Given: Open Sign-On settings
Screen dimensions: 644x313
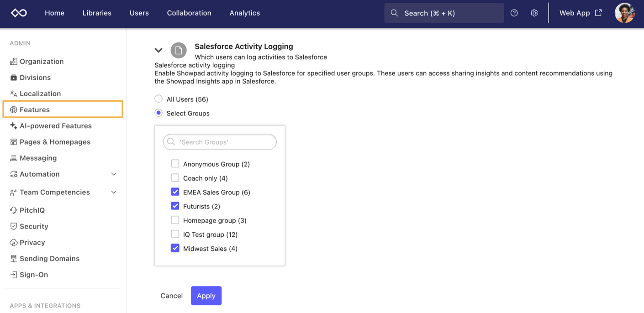Looking at the screenshot, I should coord(34,274).
